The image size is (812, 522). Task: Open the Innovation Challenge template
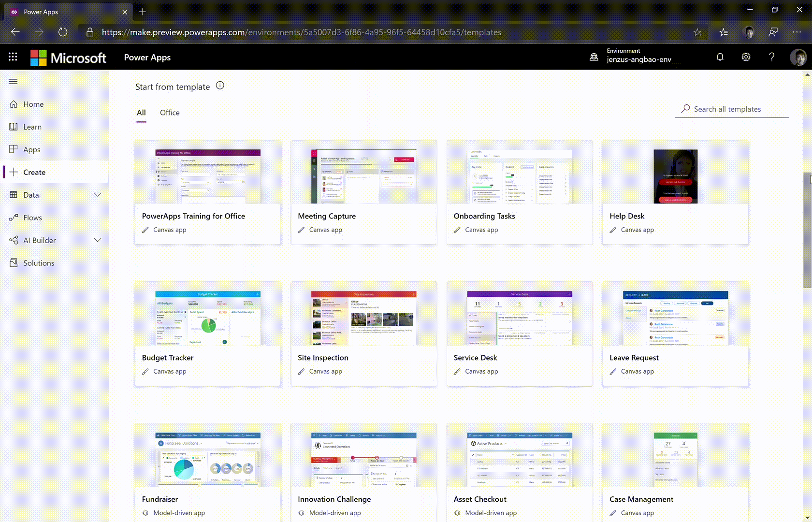(x=364, y=473)
